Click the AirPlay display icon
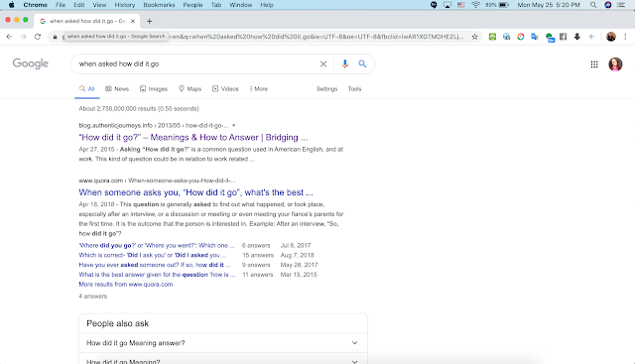Viewport: 635px width, 364px height. 447,5
